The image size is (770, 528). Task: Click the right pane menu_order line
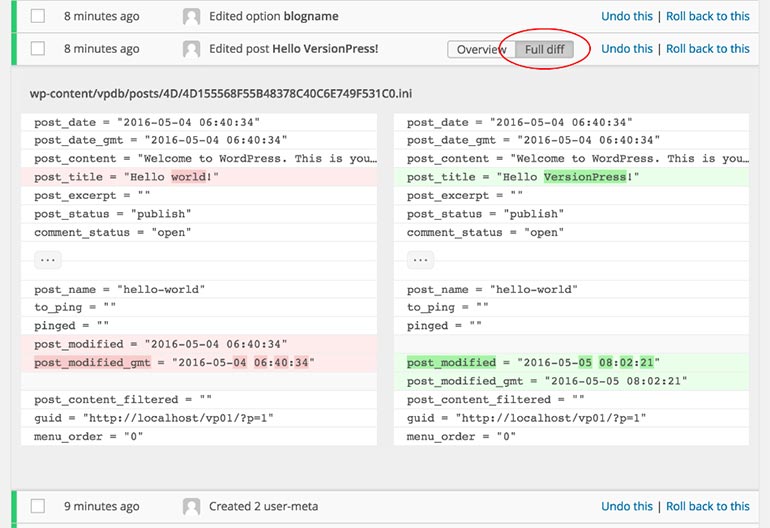[x=572, y=437]
